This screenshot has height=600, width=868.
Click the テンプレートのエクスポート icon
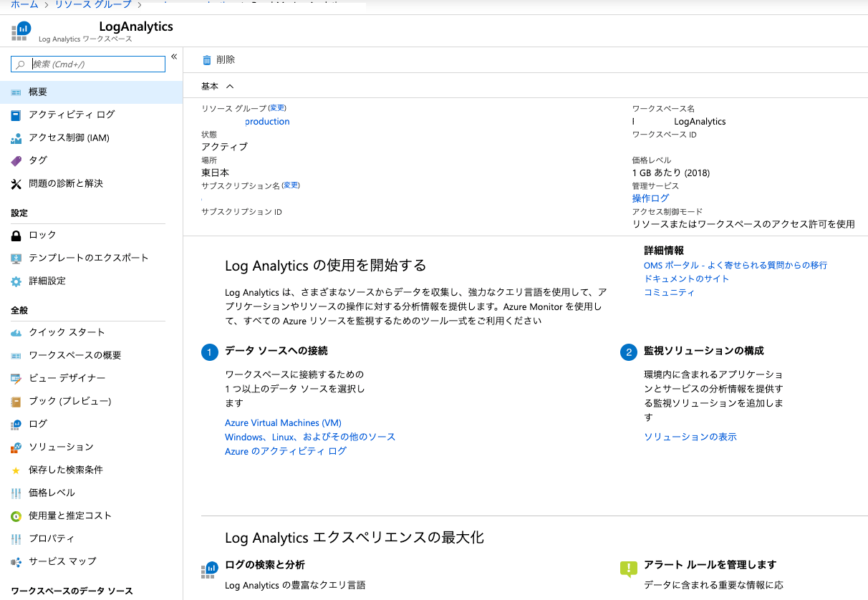(16, 258)
